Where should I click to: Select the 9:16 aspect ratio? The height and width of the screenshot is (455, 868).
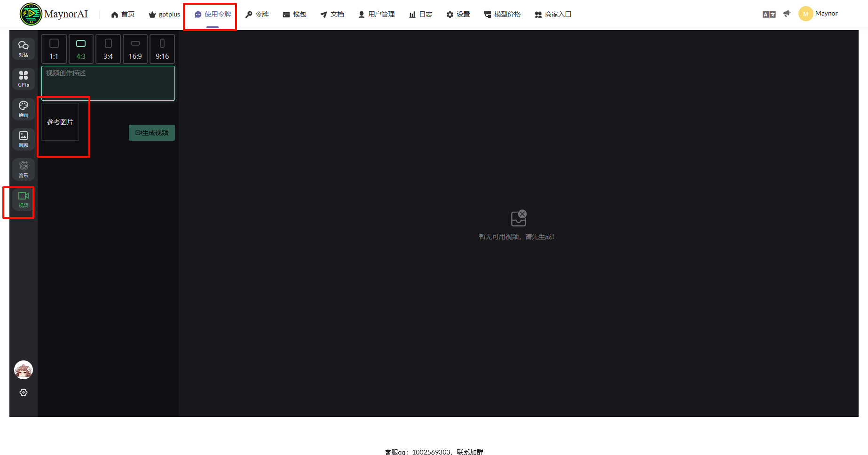coord(162,49)
